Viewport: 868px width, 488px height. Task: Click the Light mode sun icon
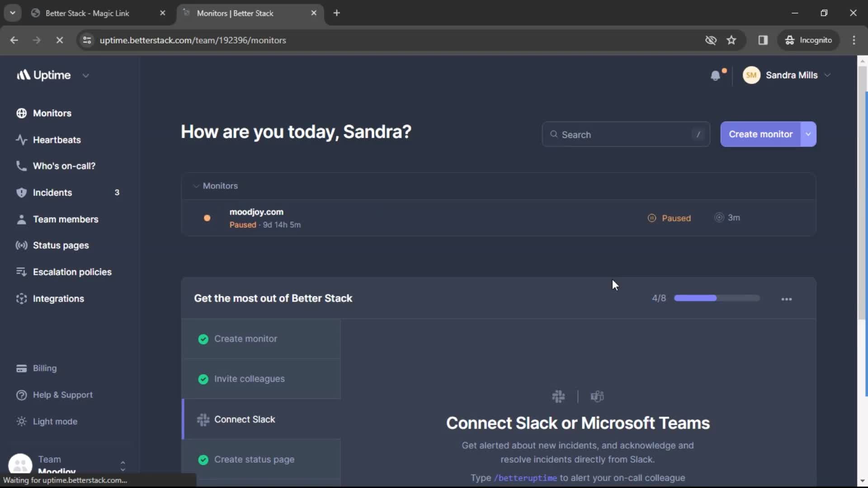pos(21,422)
